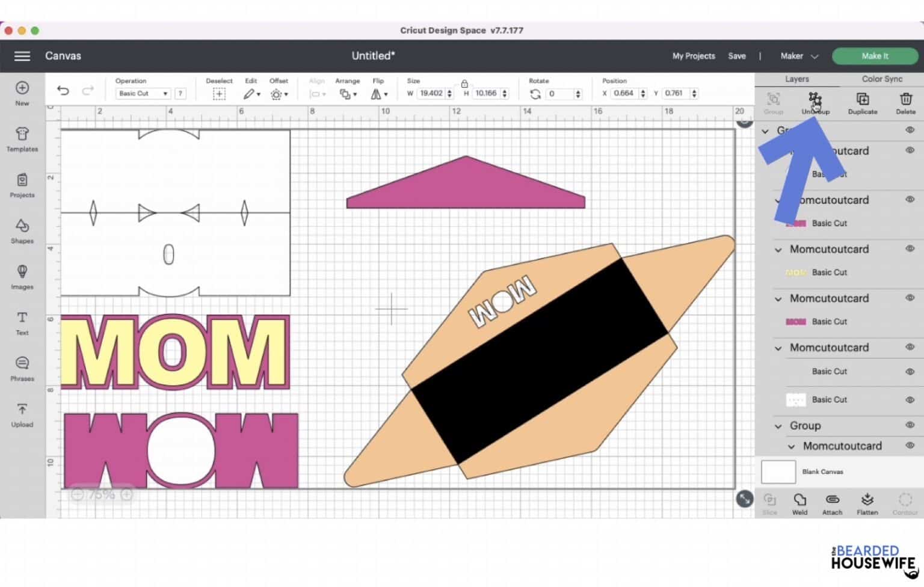Click the Delete icon in the Layers panel
The width and height of the screenshot is (924, 587).
(x=905, y=100)
